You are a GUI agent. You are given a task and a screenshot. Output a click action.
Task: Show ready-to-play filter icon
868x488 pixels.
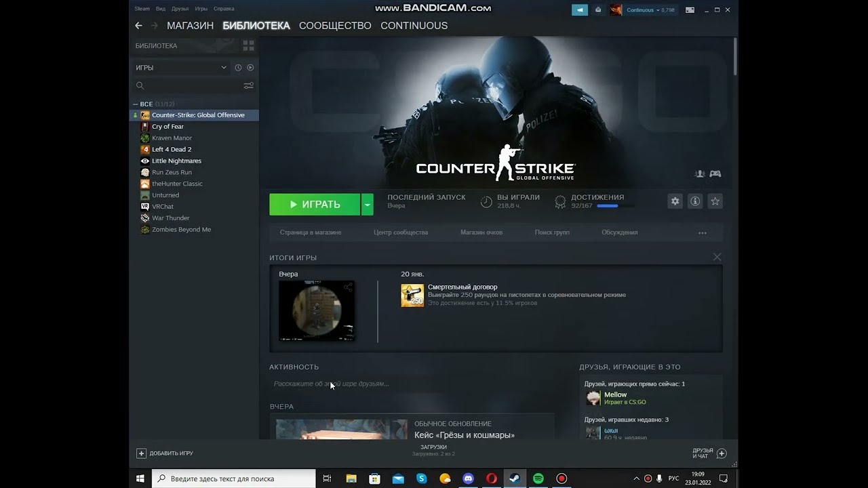click(x=250, y=68)
